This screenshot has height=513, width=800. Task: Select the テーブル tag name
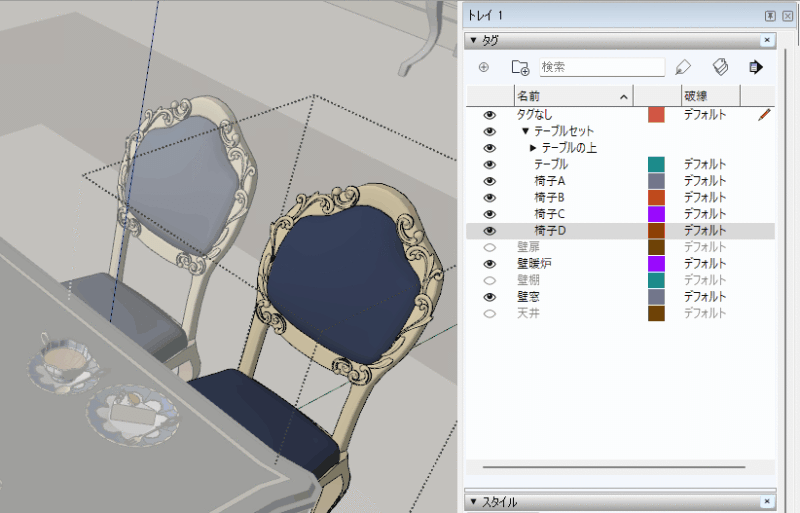click(x=551, y=164)
